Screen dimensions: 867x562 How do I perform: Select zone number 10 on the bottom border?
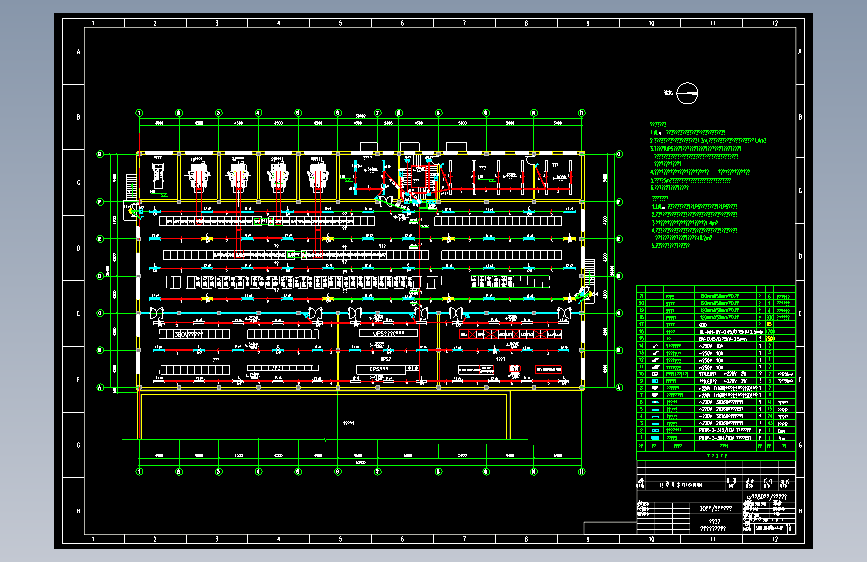click(x=651, y=539)
